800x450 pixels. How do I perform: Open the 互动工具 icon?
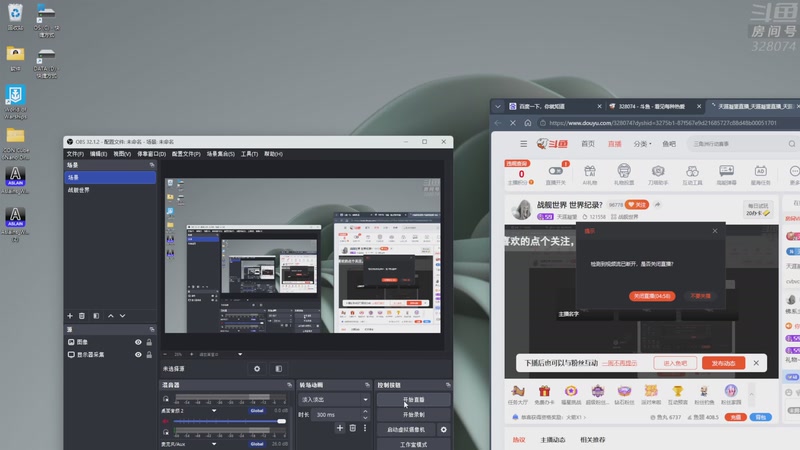pyautogui.click(x=692, y=174)
